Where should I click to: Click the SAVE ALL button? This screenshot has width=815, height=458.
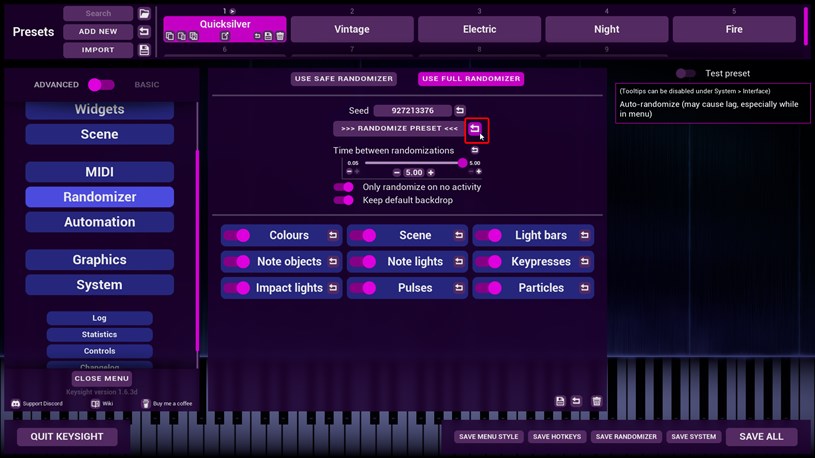[x=761, y=437]
